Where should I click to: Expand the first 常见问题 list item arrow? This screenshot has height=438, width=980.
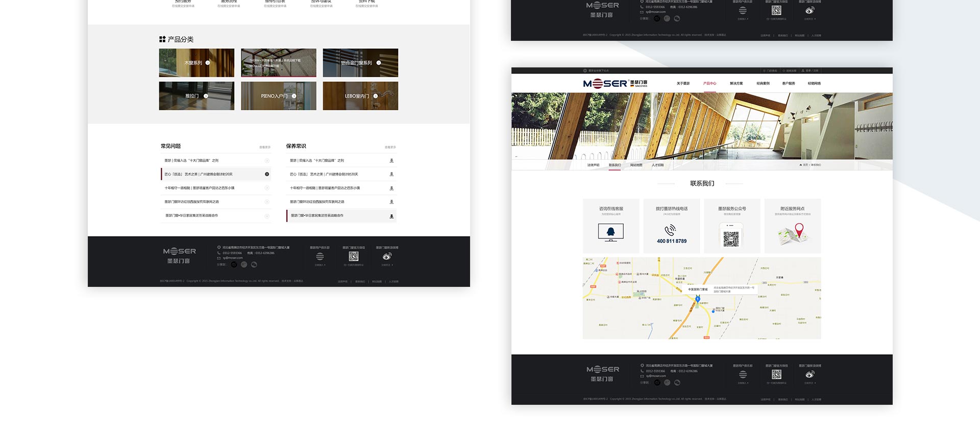click(267, 161)
